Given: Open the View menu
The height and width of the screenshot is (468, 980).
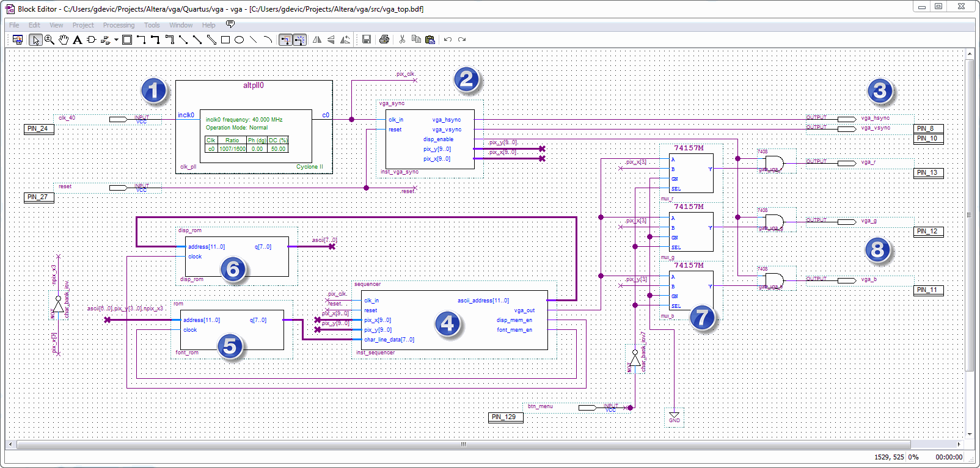Looking at the screenshot, I should point(56,25).
